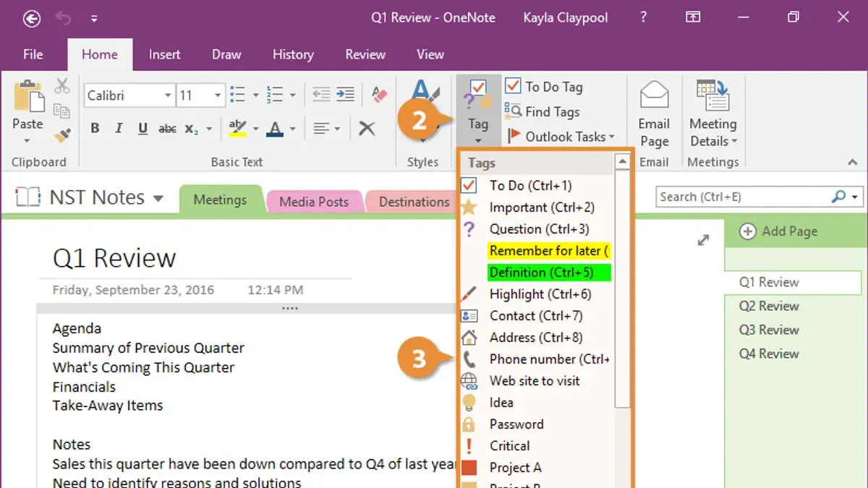Click the Back arrow in title bar
This screenshot has height=488, width=868.
(31, 19)
